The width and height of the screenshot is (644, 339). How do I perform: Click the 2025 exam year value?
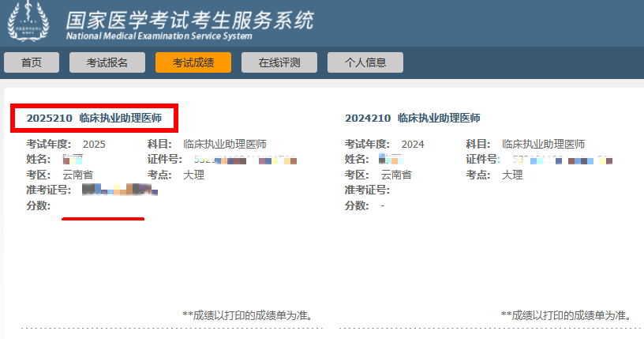tap(93, 145)
